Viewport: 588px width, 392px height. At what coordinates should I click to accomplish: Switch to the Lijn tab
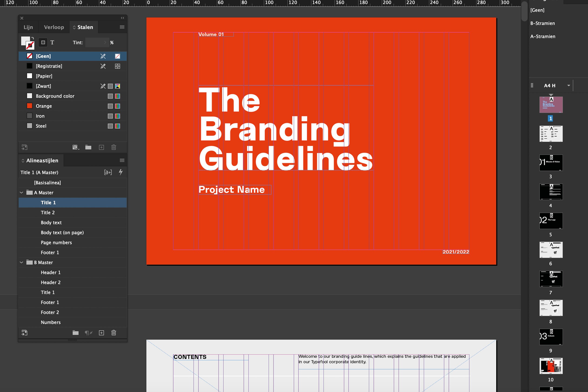[28, 27]
